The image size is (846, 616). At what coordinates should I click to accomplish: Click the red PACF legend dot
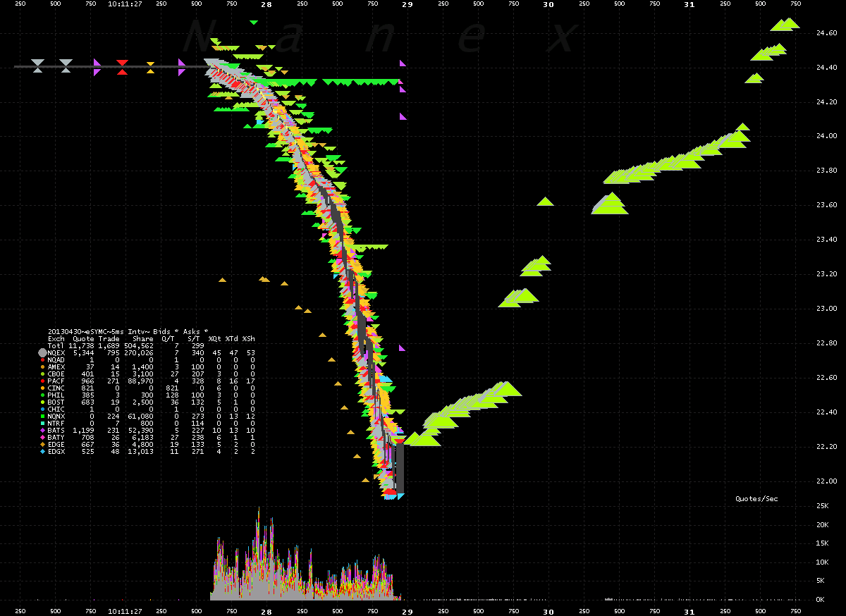(42, 381)
